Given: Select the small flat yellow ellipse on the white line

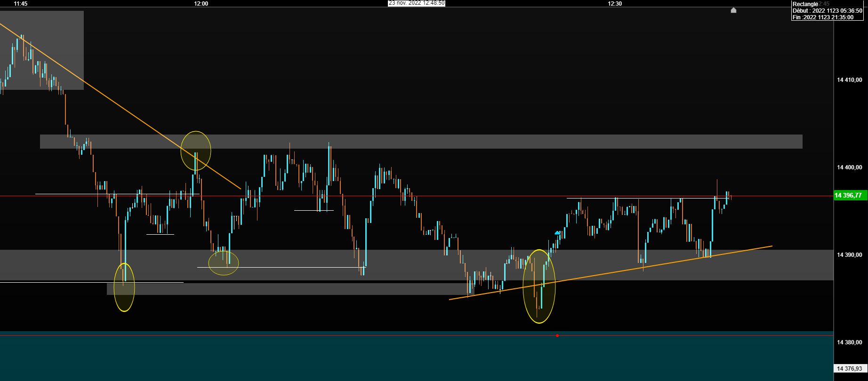Looking at the screenshot, I should point(224,263).
